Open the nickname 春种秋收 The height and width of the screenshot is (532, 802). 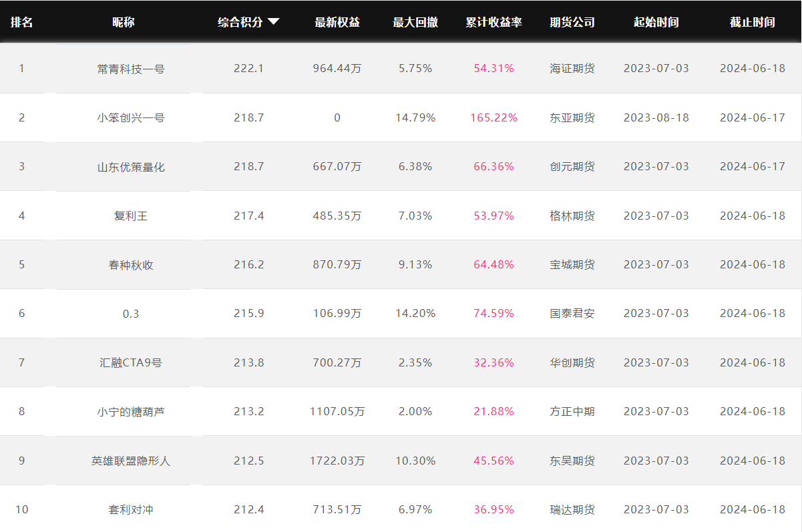[131, 265]
